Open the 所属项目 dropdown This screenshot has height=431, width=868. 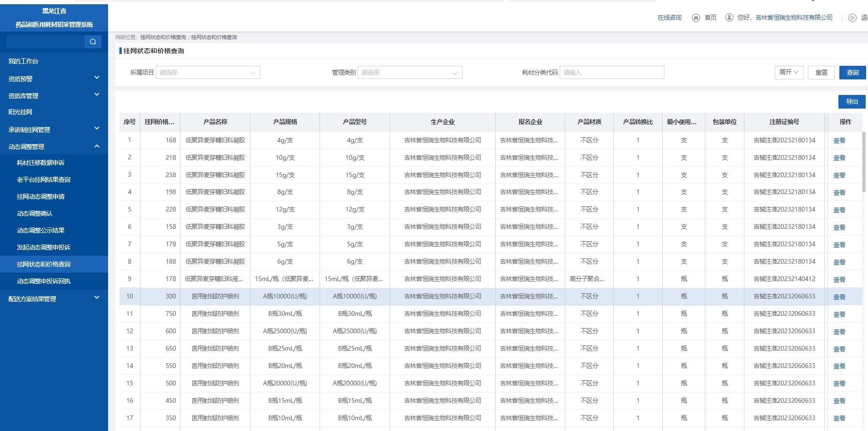pos(208,72)
